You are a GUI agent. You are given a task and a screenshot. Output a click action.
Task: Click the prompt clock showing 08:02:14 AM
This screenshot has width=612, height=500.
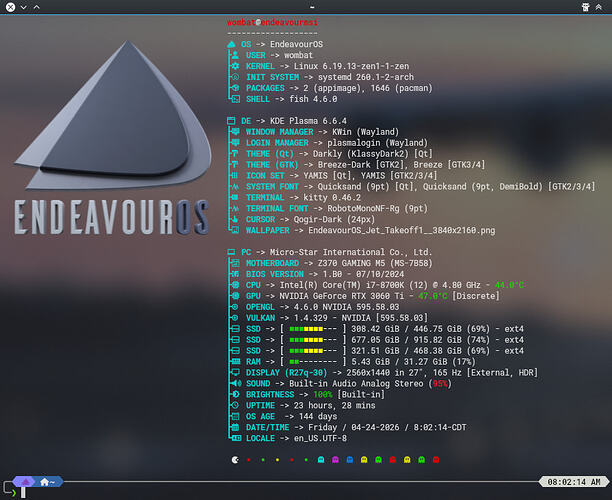click(574, 482)
